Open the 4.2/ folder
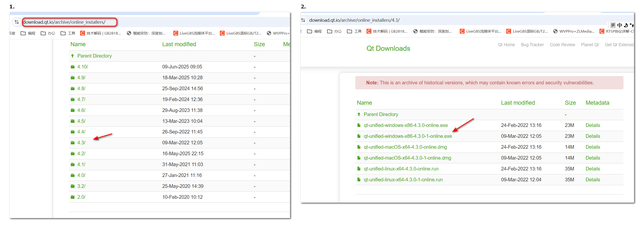This screenshot has width=644, height=228. 81,153
